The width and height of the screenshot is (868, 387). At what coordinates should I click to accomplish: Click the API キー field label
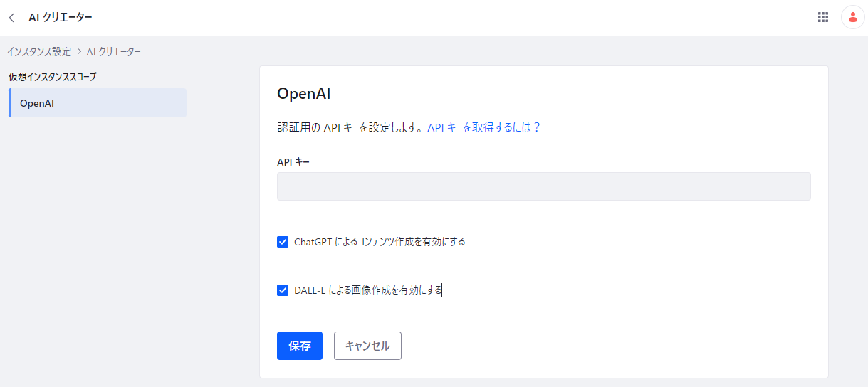pyautogui.click(x=293, y=161)
